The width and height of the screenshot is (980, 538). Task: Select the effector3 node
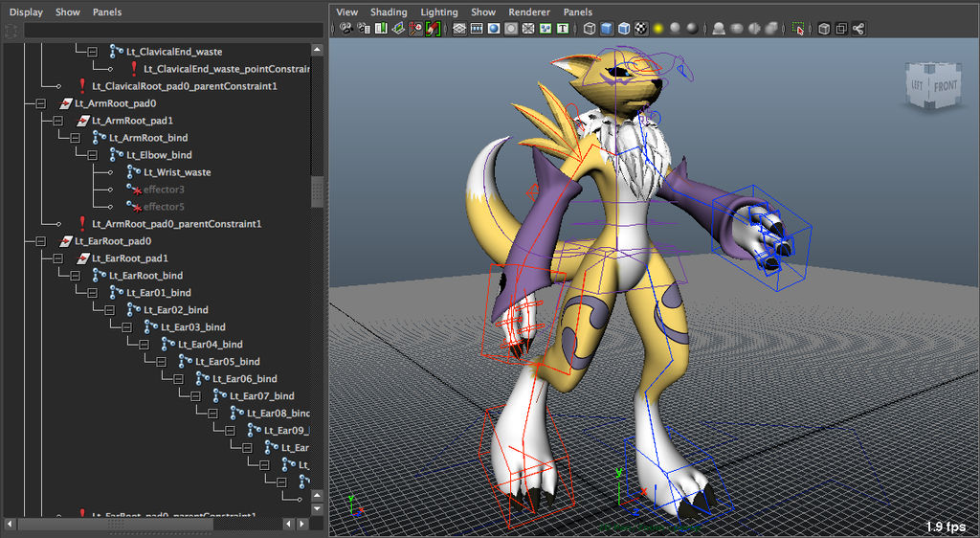pyautogui.click(x=164, y=190)
